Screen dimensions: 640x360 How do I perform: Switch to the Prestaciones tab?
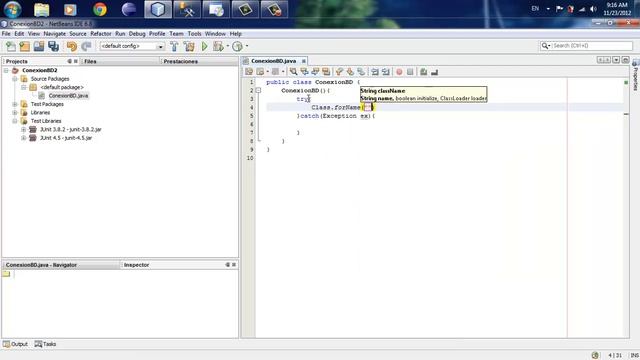coord(180,61)
